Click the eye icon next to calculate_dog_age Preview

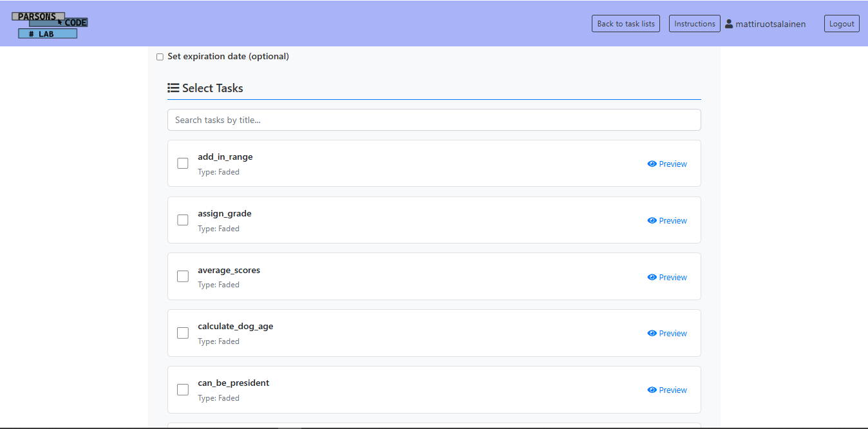point(652,333)
